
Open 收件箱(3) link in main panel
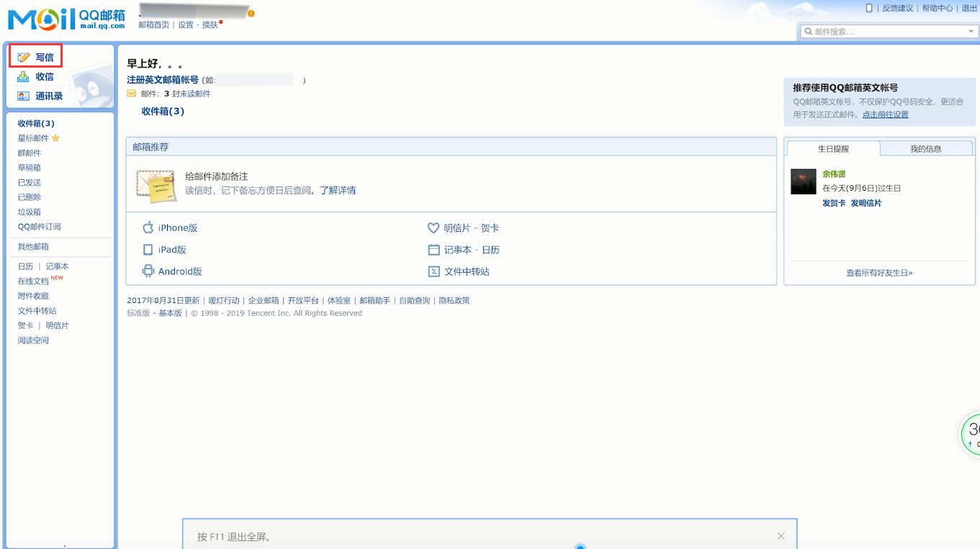pyautogui.click(x=163, y=112)
